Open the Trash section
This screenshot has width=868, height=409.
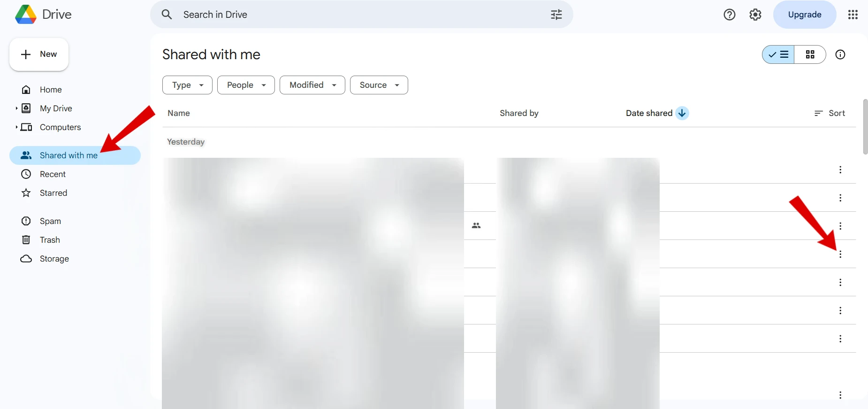pos(50,240)
